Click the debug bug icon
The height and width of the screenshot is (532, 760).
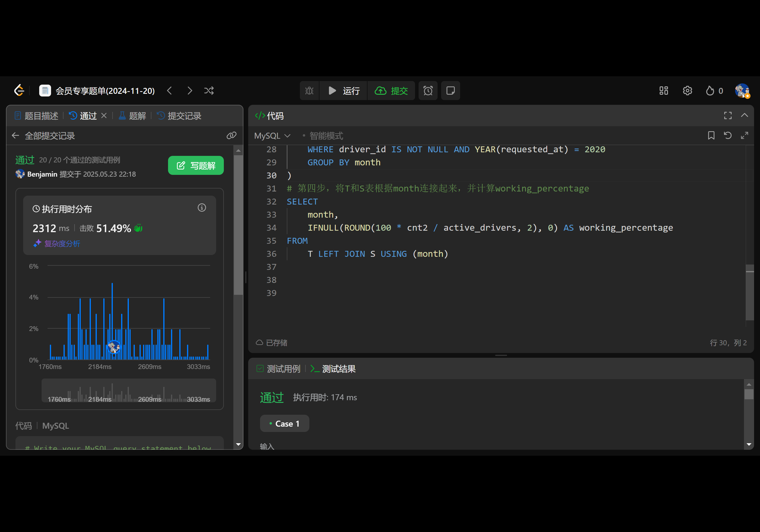click(309, 91)
